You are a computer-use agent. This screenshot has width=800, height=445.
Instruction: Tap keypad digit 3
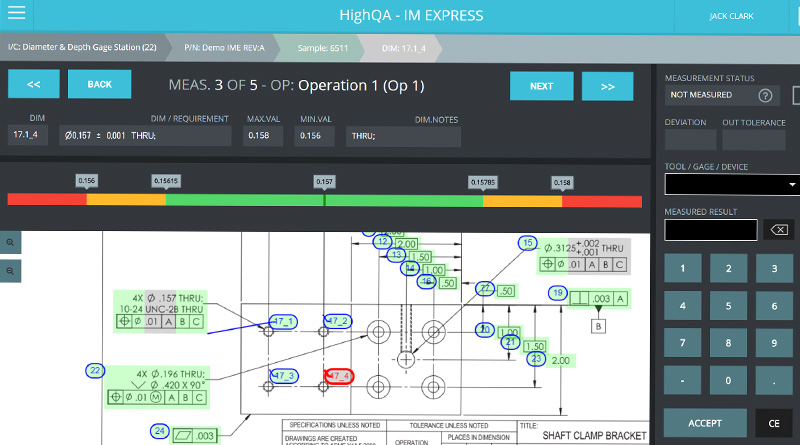[774, 268]
